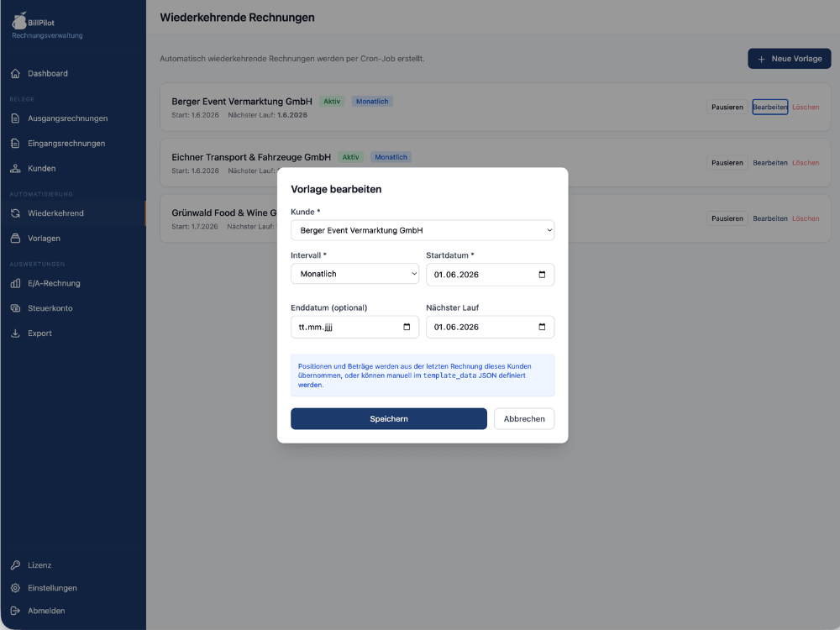Click the Monatlich badge on Berger Event
Image resolution: width=840 pixels, height=630 pixels.
(x=372, y=102)
